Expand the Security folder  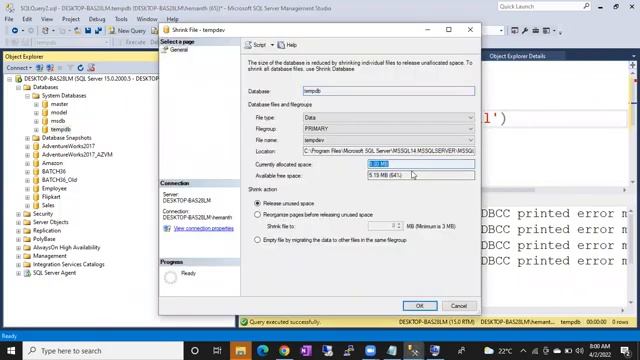pos(18,214)
